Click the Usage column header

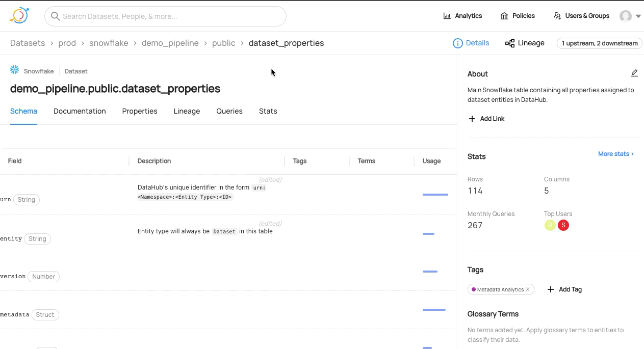click(x=431, y=161)
